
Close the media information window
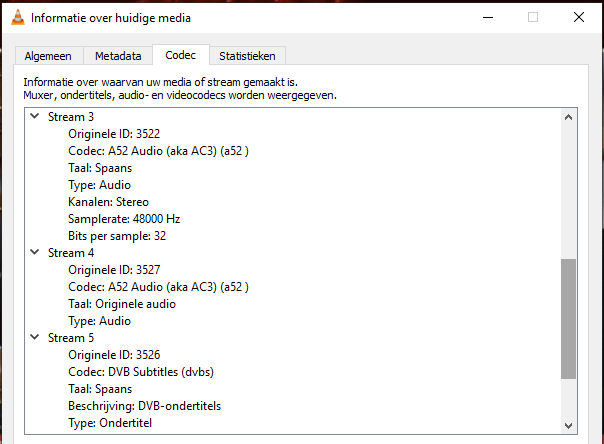579,17
